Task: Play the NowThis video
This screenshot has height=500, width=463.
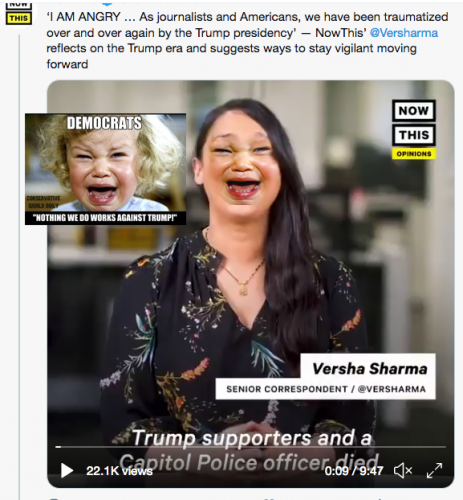Action: (67, 471)
